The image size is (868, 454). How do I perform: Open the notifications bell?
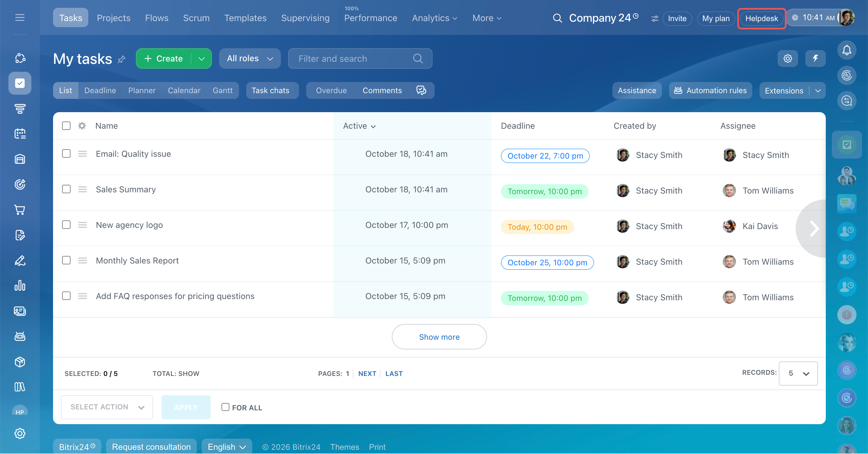tap(846, 51)
